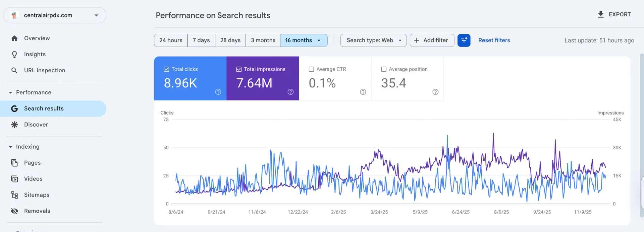
Task: Switch to the 3 months range
Action: 263,41
